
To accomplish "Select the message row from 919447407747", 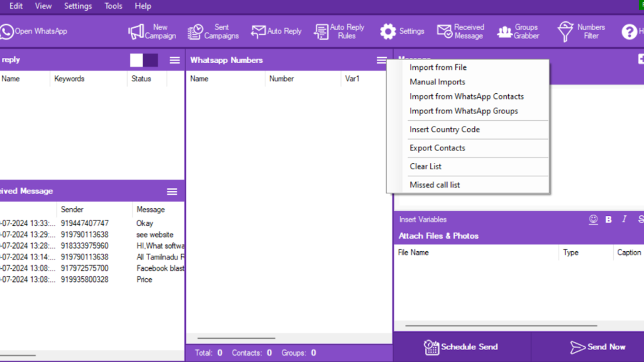I will [x=92, y=223].
